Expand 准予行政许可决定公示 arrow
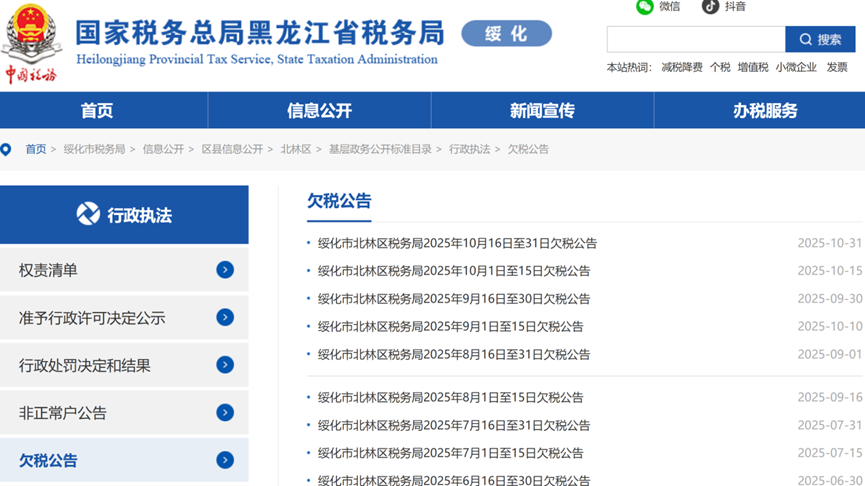This screenshot has width=865, height=486. [x=225, y=317]
